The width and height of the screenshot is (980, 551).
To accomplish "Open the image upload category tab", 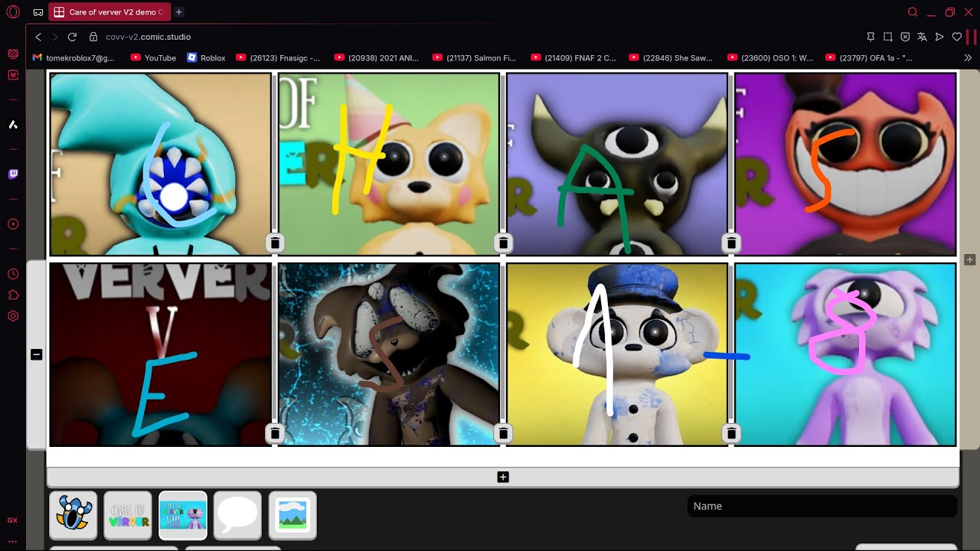I will tap(292, 515).
